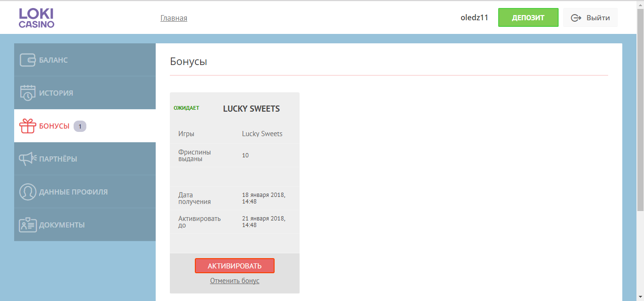
Task: Click the Ожидает status label
Action: pyautogui.click(x=186, y=108)
